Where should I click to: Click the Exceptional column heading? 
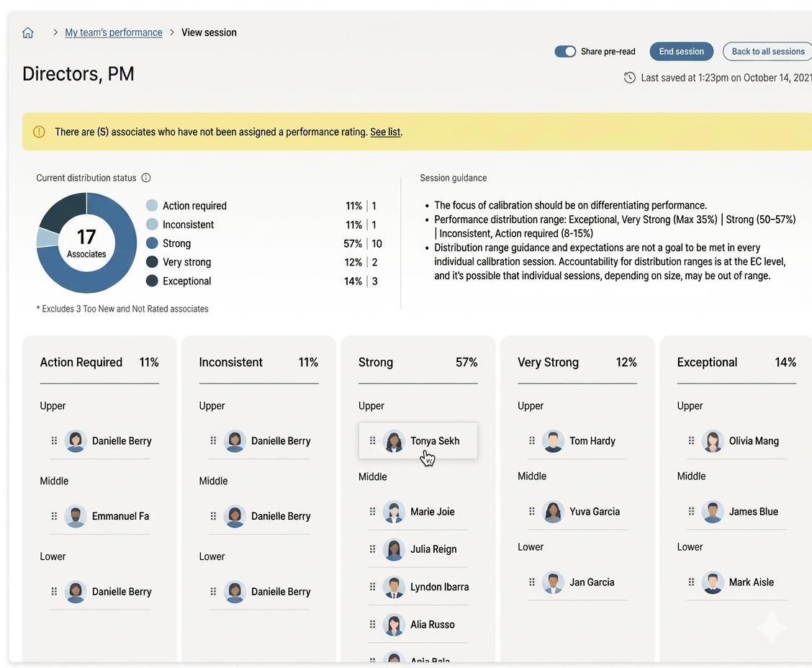pos(708,362)
